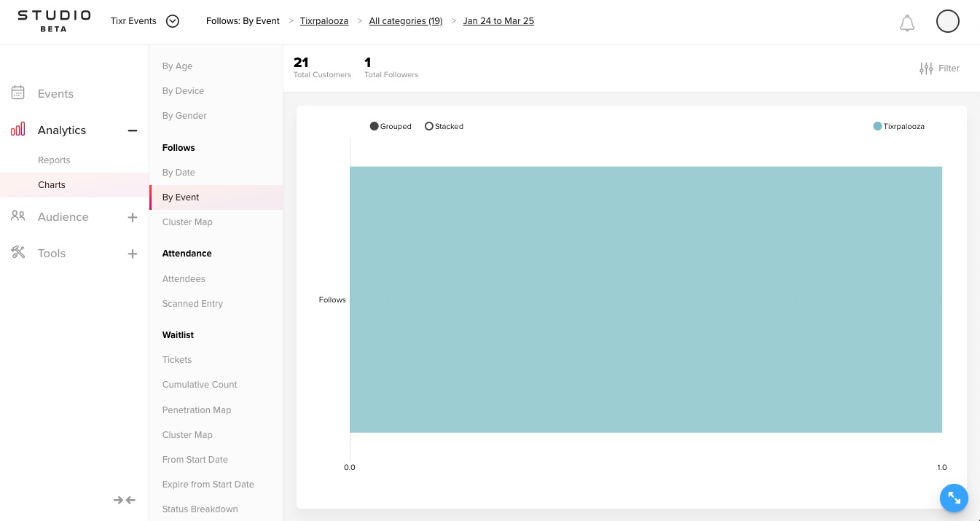980x521 pixels.
Task: Click the Audience people icon
Action: pyautogui.click(x=18, y=216)
